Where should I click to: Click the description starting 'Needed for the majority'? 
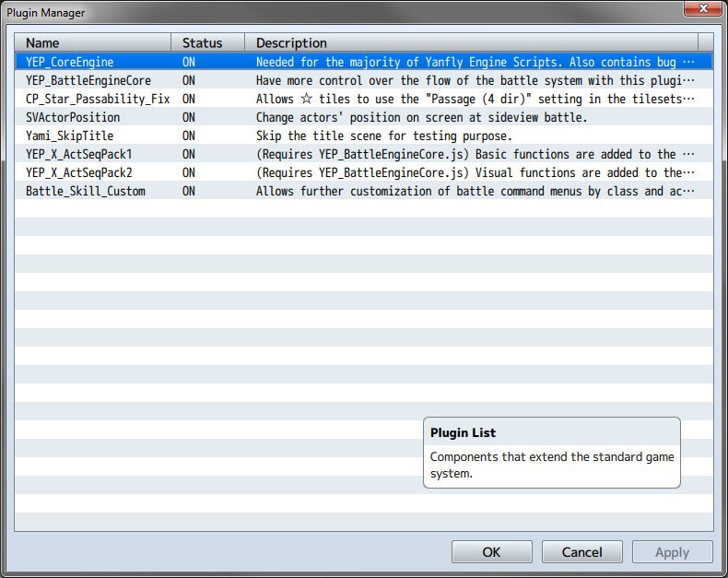click(x=476, y=62)
